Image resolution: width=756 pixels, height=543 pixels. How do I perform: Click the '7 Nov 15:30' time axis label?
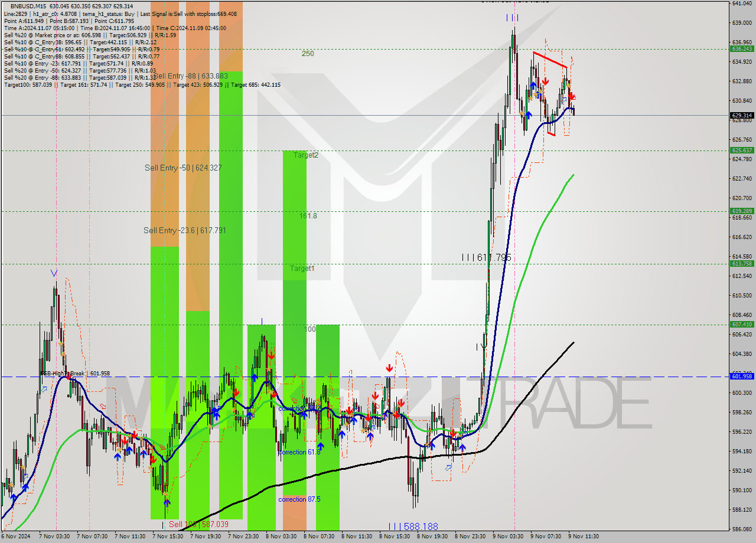pyautogui.click(x=168, y=537)
